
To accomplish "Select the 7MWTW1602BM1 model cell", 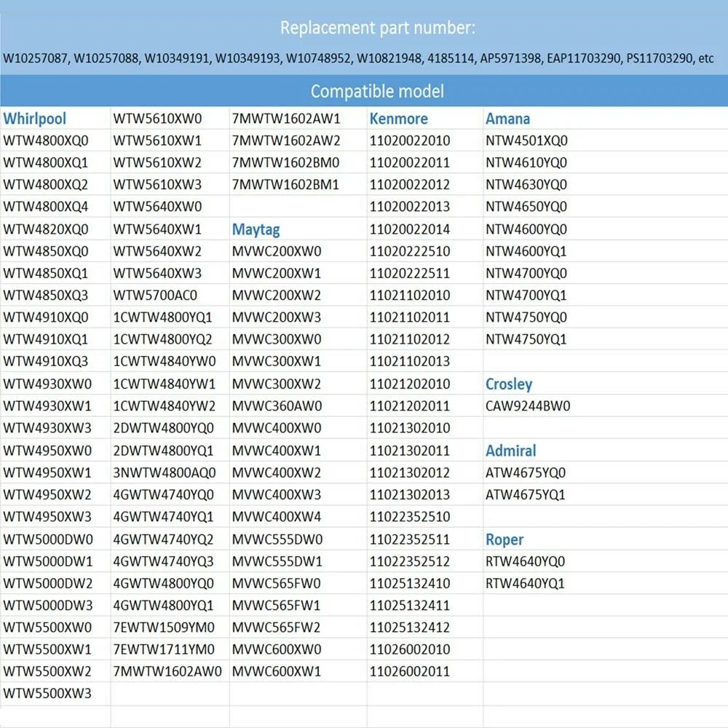I will (x=286, y=185).
